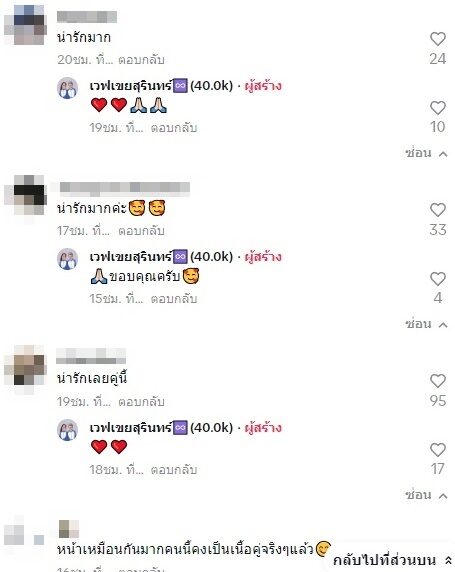Like the creator reply with 4 likes
The image size is (455, 572).
coord(437,279)
